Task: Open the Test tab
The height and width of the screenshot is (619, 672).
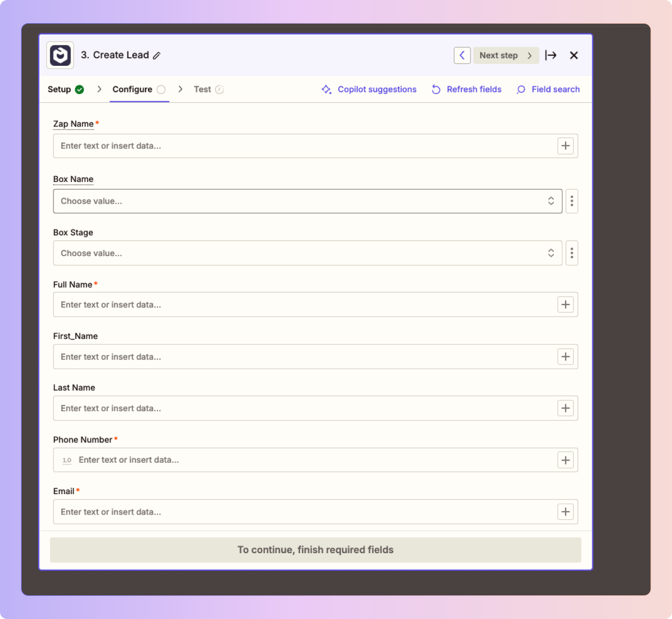Action: click(x=209, y=89)
